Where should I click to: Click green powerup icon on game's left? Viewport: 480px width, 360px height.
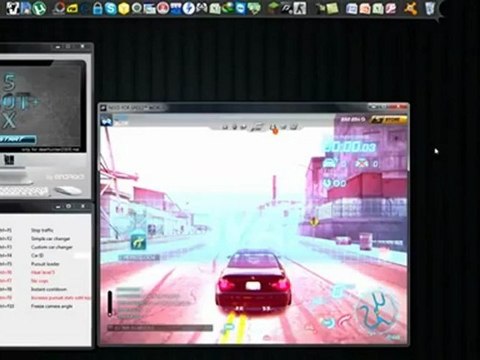(x=139, y=241)
